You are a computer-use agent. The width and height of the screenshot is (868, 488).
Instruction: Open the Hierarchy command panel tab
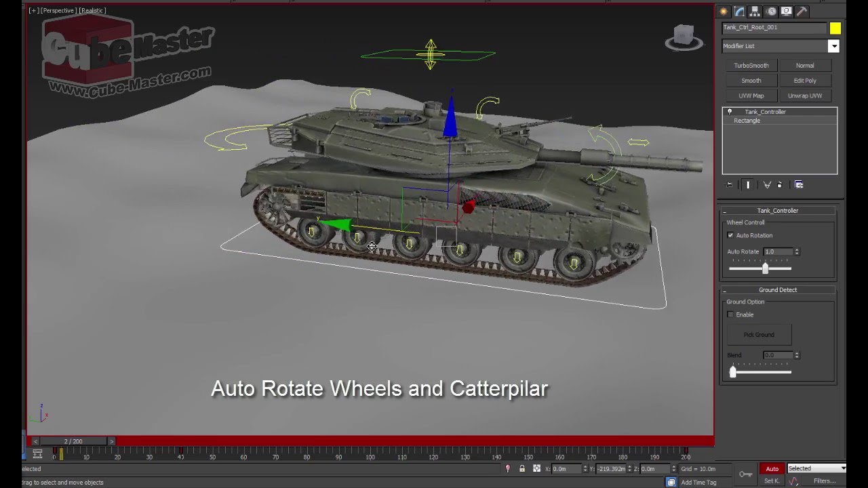pyautogui.click(x=755, y=12)
